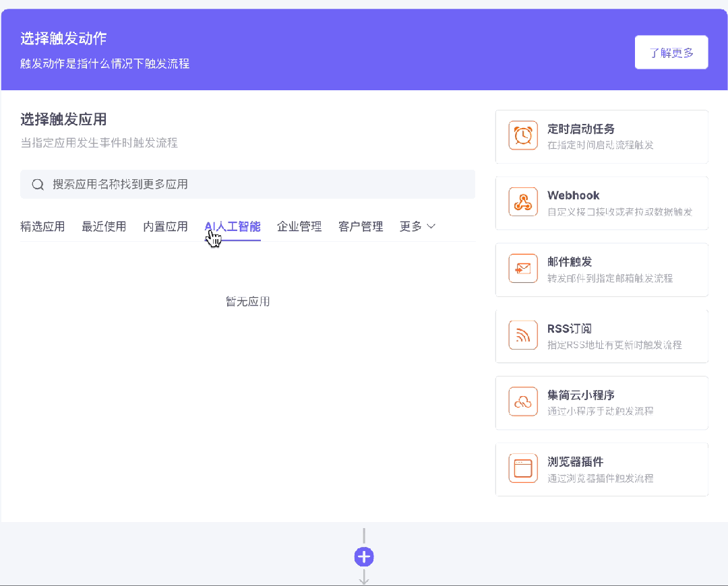Image resolution: width=728 pixels, height=586 pixels.
Task: Click subtitle 触发动作是指什么情况下触发流程
Action: (x=105, y=63)
